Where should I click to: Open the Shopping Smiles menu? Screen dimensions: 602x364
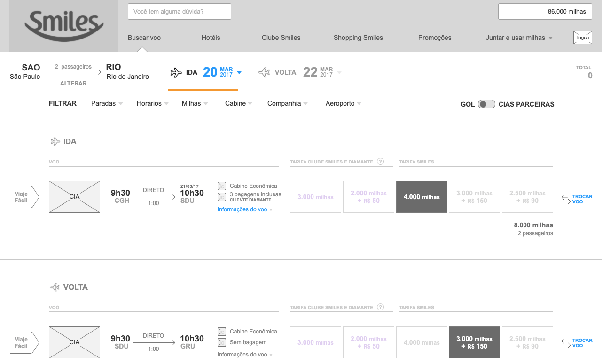click(358, 38)
